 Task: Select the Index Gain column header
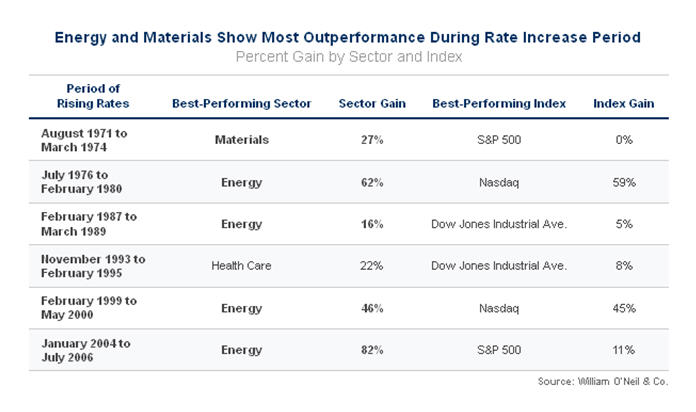[x=623, y=103]
